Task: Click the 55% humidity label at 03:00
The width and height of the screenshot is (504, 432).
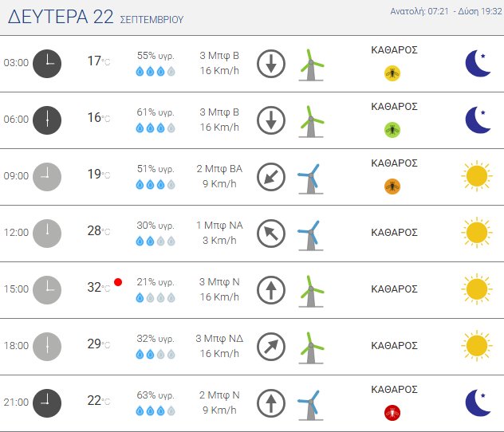Action: [156, 56]
